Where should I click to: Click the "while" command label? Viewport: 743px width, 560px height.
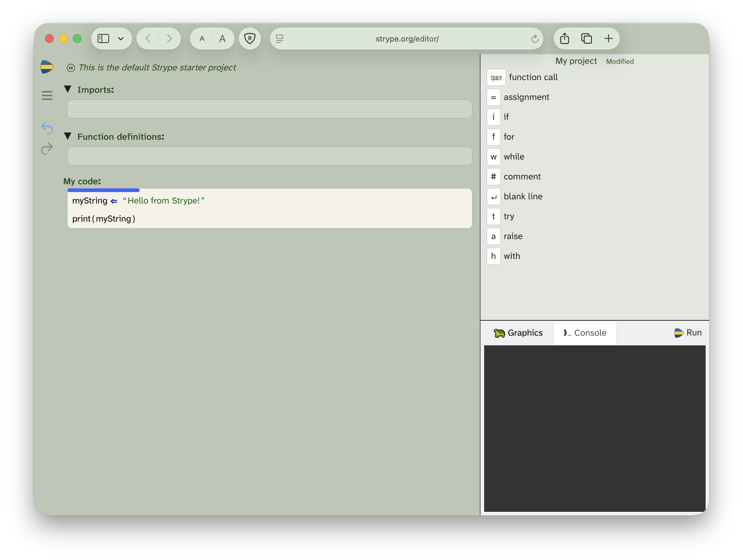[x=514, y=157]
